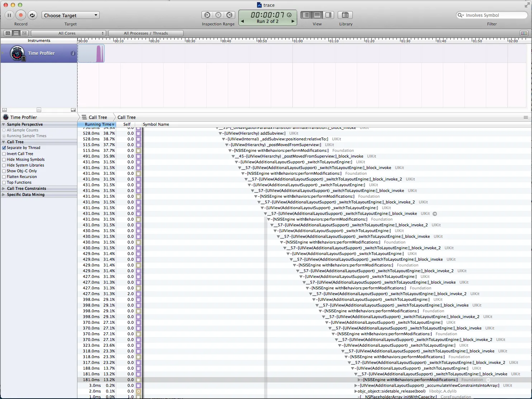Enable Show Obj-C Only checkbox
This screenshot has height=399, width=532.
pos(4,171)
